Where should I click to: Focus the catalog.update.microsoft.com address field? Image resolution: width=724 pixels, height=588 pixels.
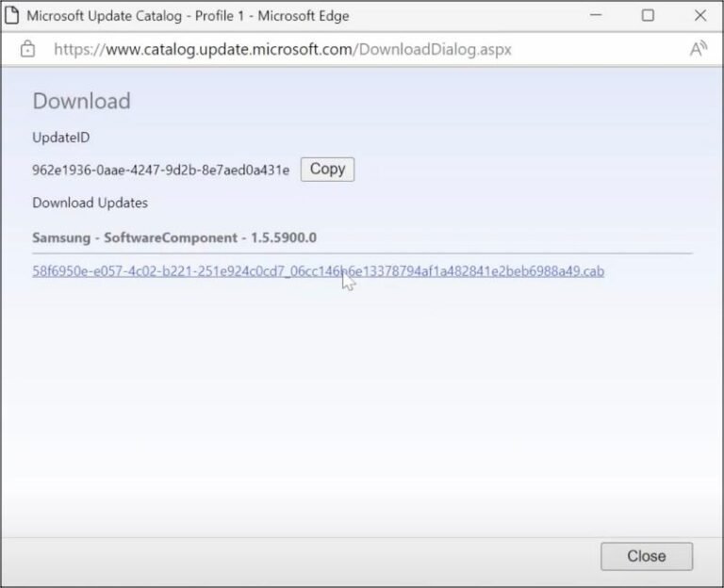283,49
